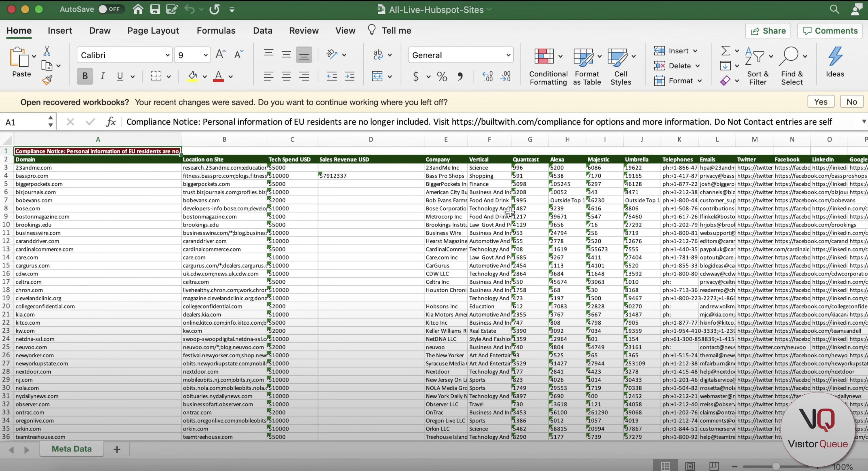Viewport: 868px width, 471px height.
Task: Click the Align Right icon
Action: click(x=304, y=76)
